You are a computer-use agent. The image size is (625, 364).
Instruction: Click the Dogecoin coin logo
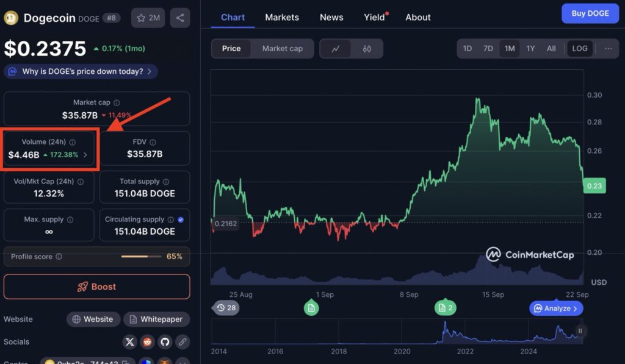[11, 18]
